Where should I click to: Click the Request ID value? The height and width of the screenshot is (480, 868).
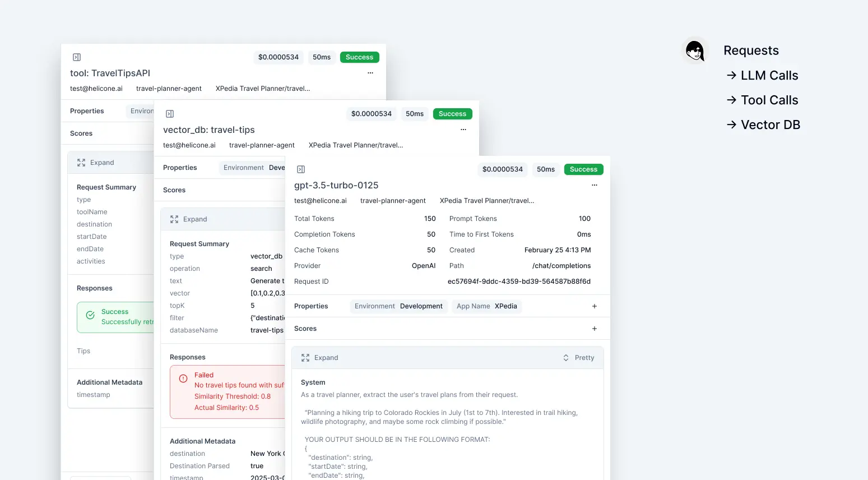519,281
